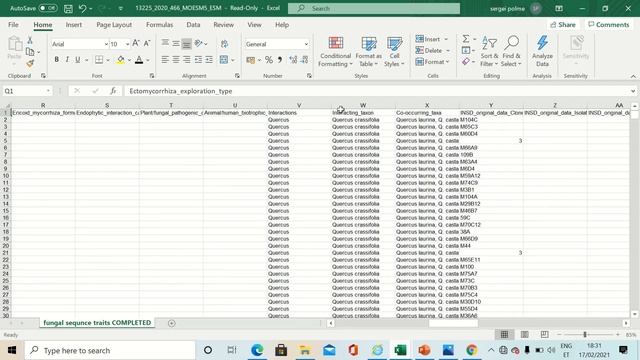The width and height of the screenshot is (640, 360).
Task: Click the Share button
Action: (x=563, y=24)
